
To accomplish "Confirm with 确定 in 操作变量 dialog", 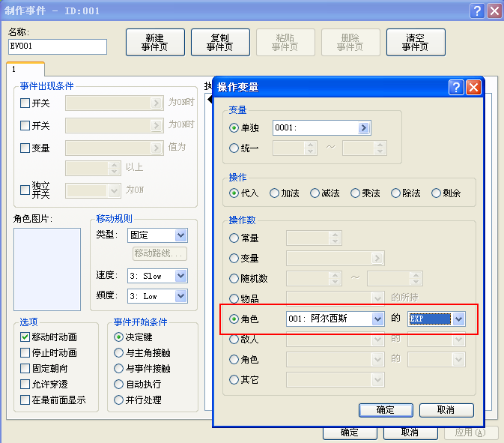I will click(x=386, y=410).
